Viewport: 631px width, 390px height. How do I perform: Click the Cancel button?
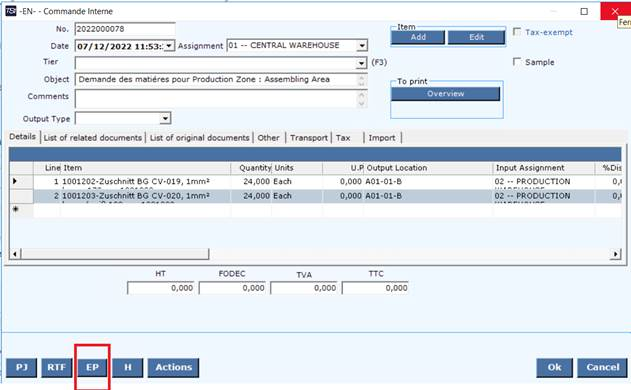(x=602, y=367)
